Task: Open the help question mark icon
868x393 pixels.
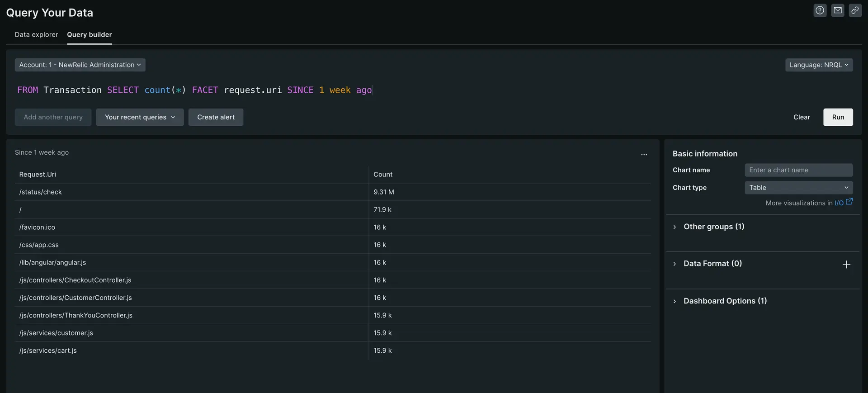Action: click(820, 10)
